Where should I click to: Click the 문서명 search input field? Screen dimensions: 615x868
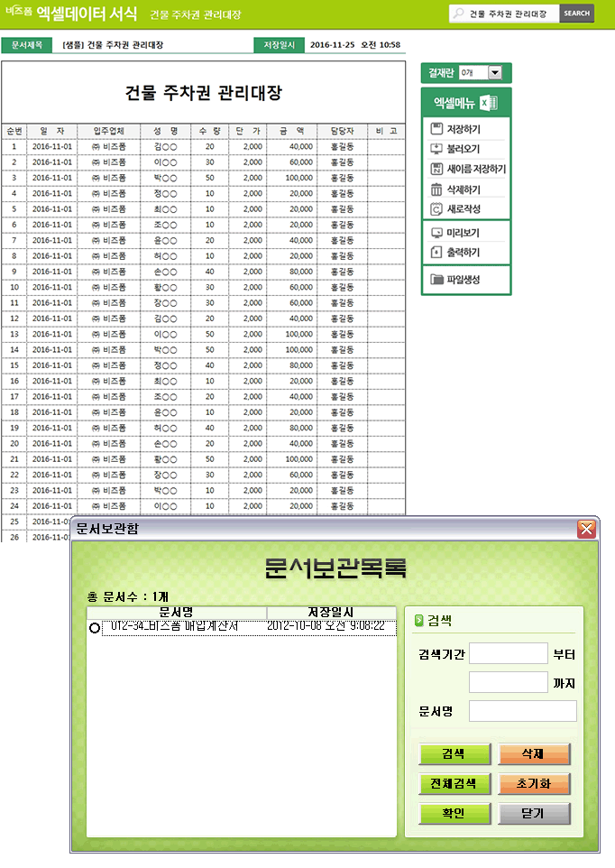tap(523, 711)
